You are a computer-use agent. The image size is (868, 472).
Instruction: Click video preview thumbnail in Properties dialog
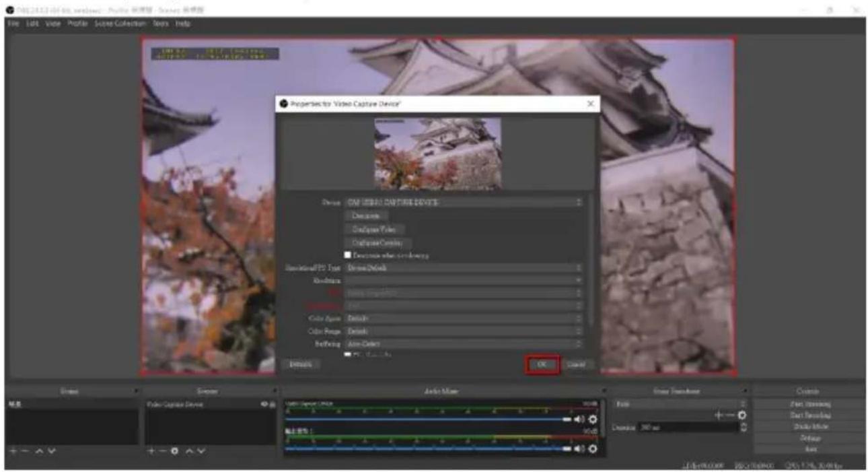[437, 154]
